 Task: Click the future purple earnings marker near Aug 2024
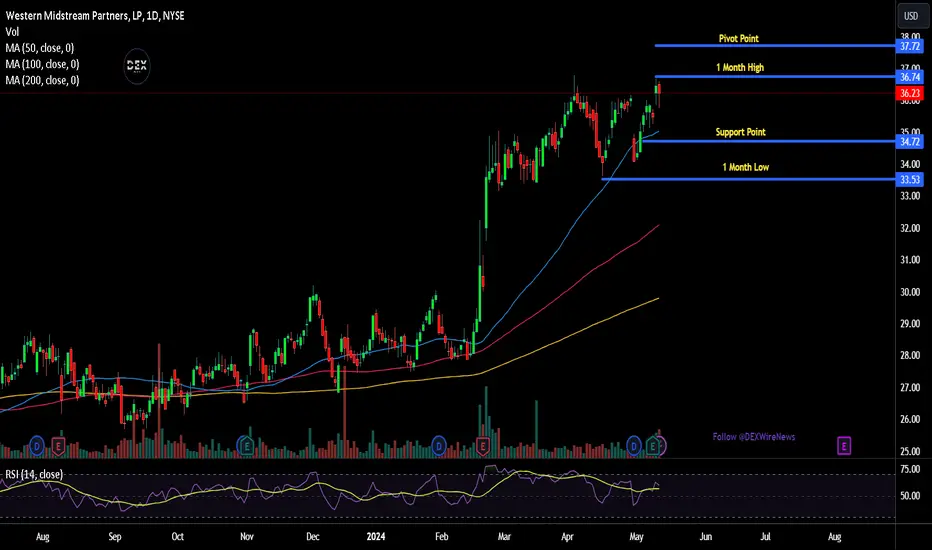(844, 445)
